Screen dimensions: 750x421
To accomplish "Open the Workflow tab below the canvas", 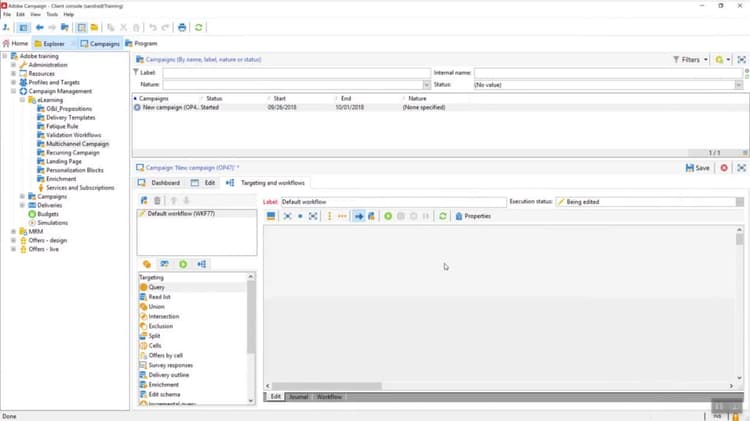I will pyautogui.click(x=329, y=397).
